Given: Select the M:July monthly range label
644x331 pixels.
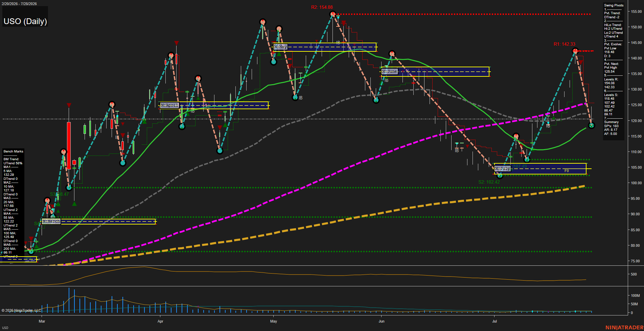Looking at the screenshot, I should pos(503,168).
